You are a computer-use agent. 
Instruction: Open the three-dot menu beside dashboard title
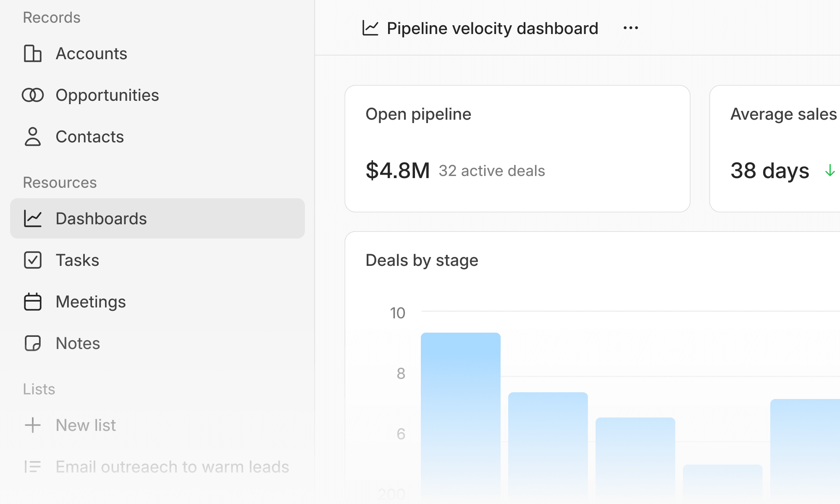[631, 28]
